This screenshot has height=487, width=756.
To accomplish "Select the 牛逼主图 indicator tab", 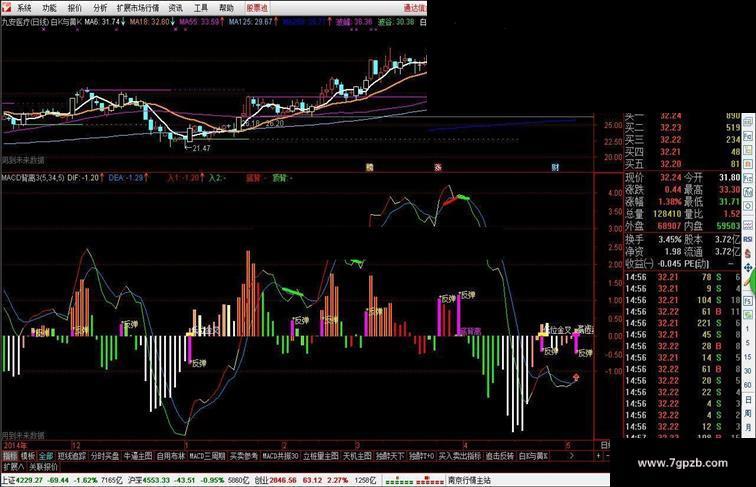I will click(138, 456).
